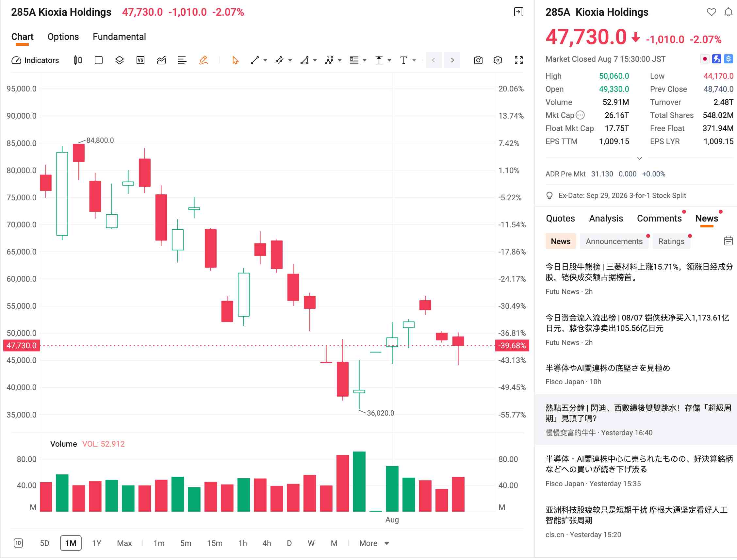
Task: Select the 1Y time range
Action: [97, 544]
